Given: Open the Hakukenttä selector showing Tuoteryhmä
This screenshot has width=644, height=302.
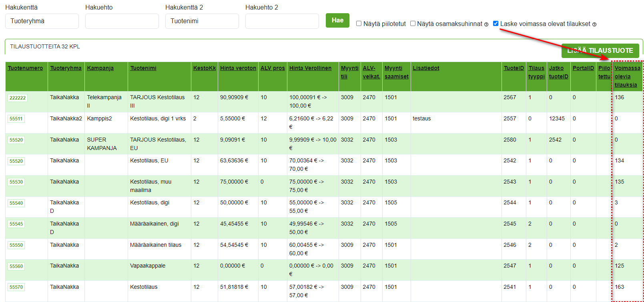Looking at the screenshot, I should 42,21.
